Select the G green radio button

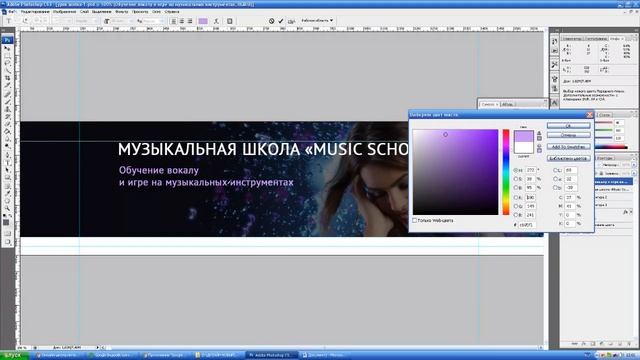(x=516, y=206)
